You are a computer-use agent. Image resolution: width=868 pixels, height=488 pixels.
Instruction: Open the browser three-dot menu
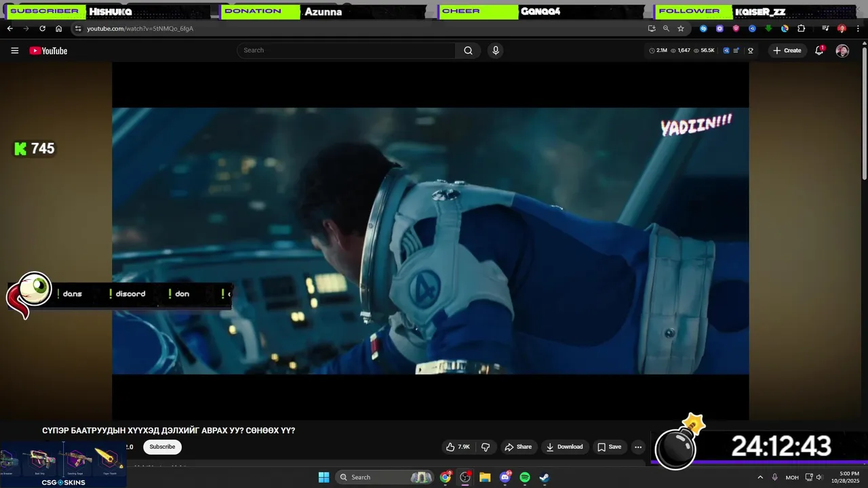[858, 28]
